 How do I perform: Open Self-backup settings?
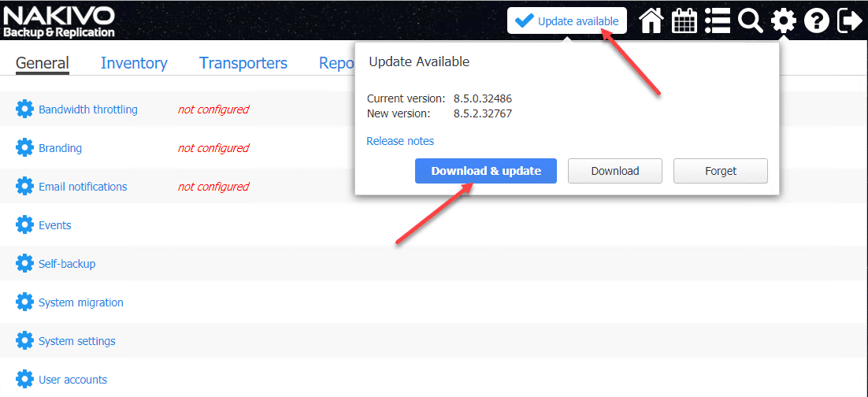tap(67, 264)
